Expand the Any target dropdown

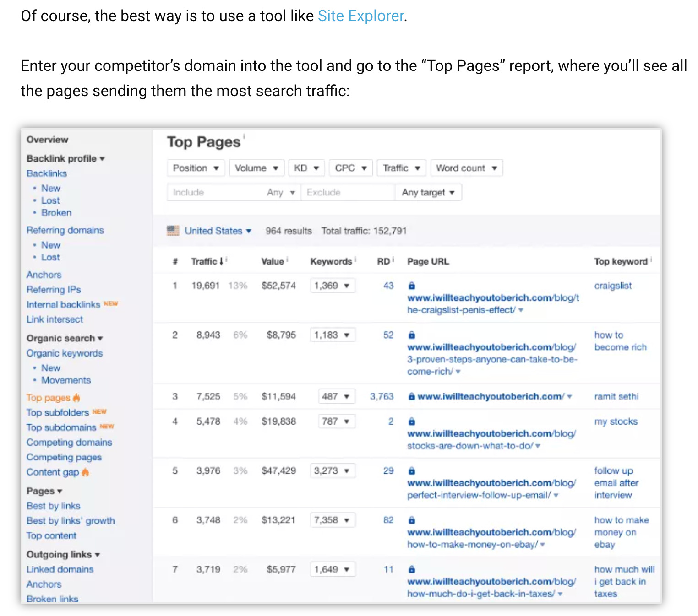428,192
